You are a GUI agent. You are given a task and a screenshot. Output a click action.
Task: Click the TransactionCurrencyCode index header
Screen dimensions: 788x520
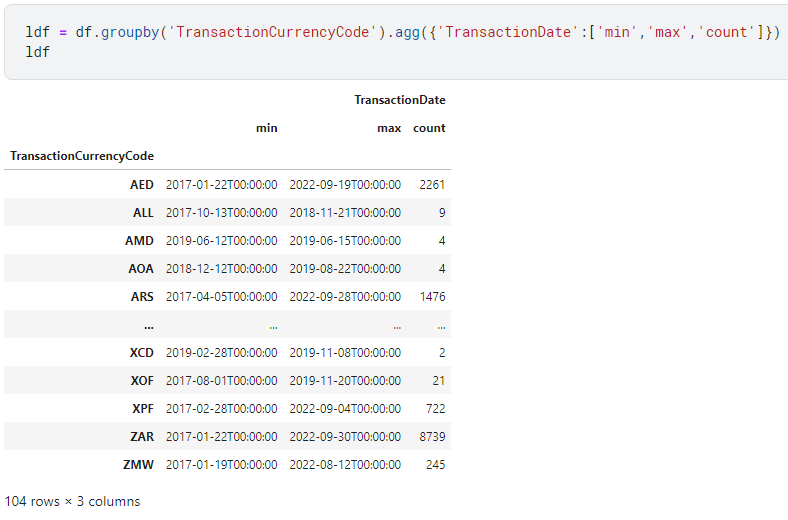coord(82,156)
